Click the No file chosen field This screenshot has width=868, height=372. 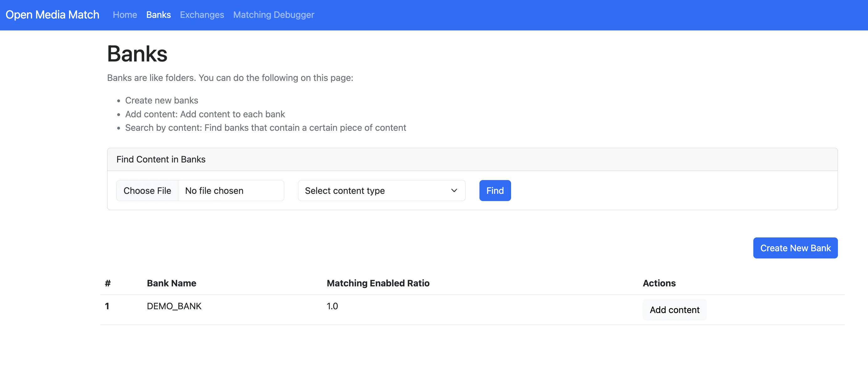click(x=231, y=191)
